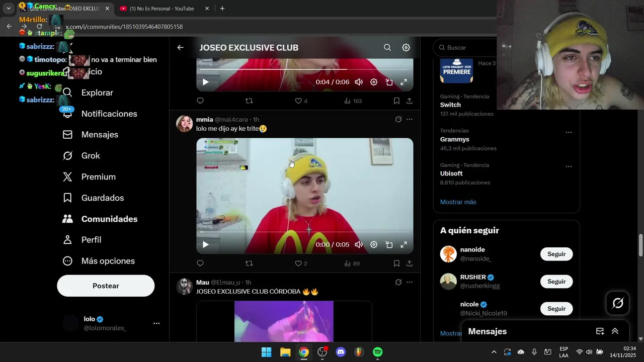
Task: Search within JOSEO EXCLUSIVE CLUB community
Action: tap(387, 47)
